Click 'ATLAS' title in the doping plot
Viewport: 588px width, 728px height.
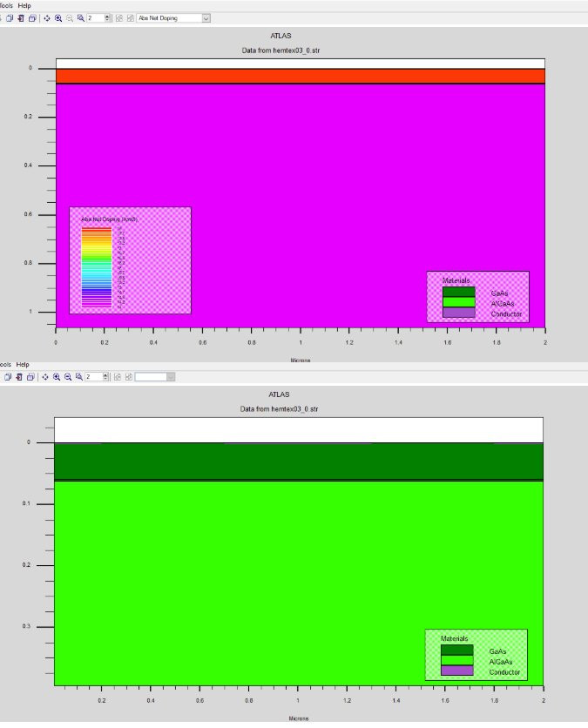(280, 36)
